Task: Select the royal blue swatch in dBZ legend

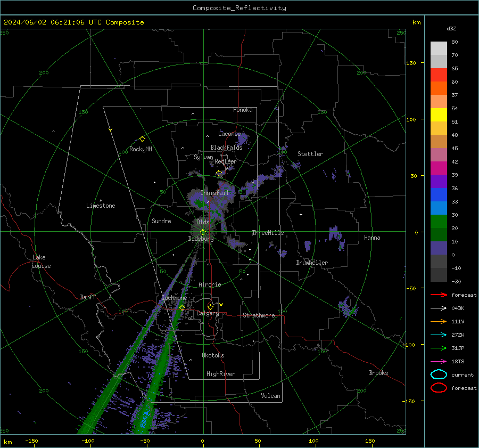Action: click(439, 195)
